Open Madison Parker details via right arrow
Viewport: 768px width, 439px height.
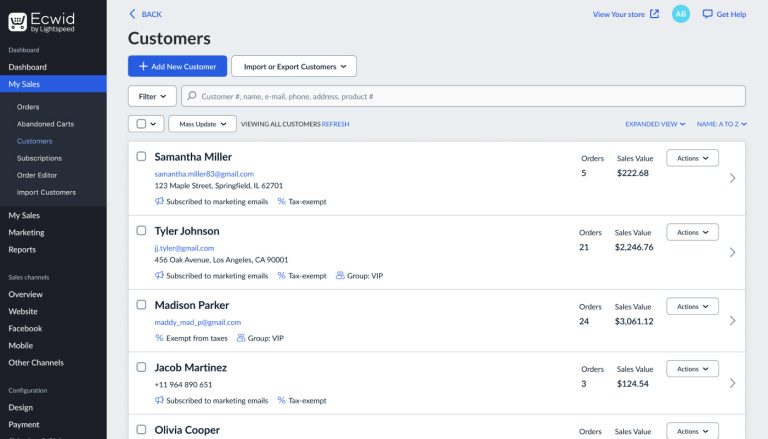732,320
